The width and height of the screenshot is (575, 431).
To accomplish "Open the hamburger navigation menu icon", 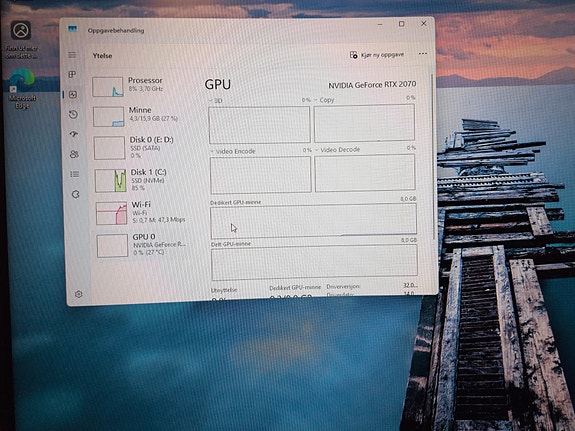I will click(x=72, y=55).
